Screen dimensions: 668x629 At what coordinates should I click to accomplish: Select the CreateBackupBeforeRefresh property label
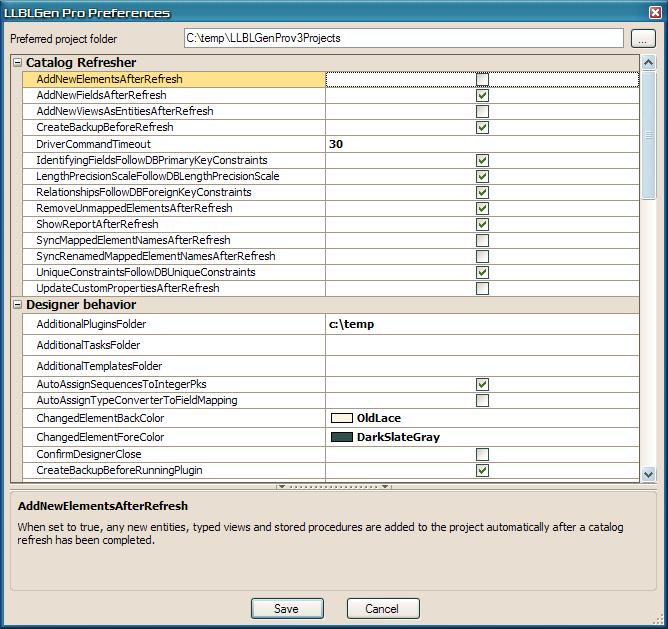(x=105, y=127)
